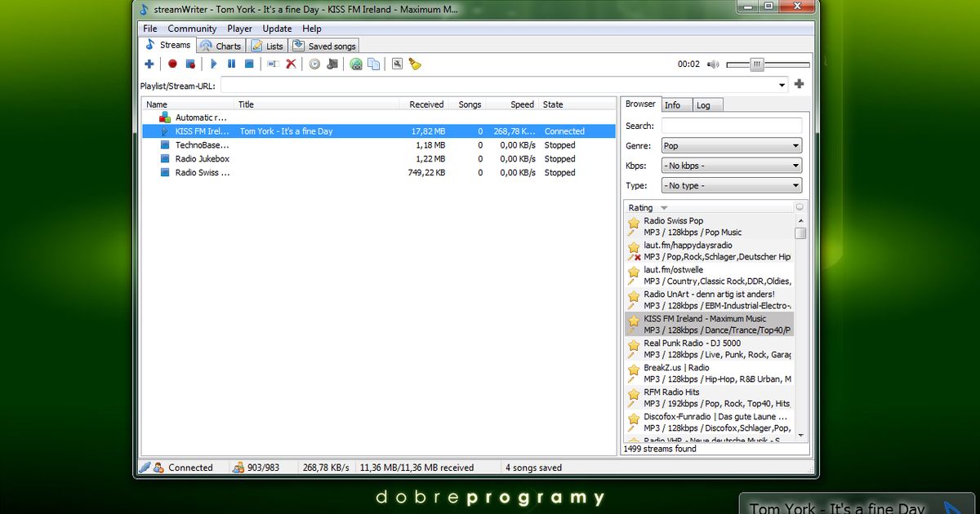
Task: Click the browser list scrollbar down arrow
Action: click(800, 435)
